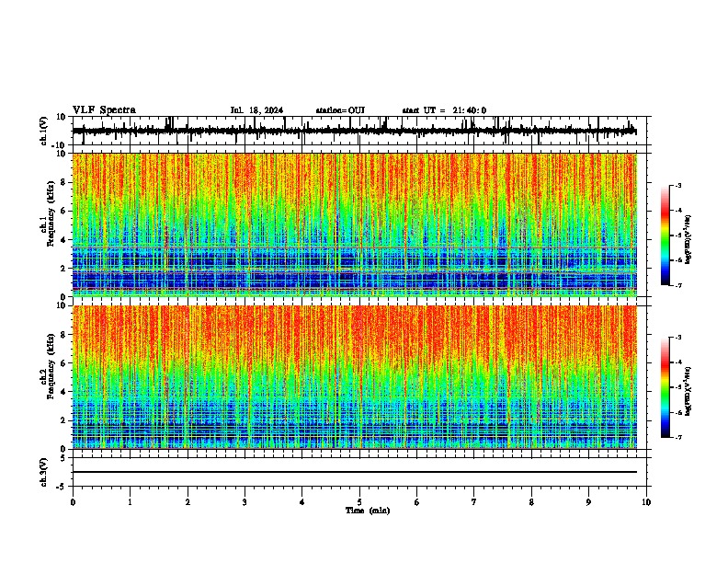Click the "ch.3(V)" axis label
Viewport: 728px width, 563px height.
pyautogui.click(x=44, y=472)
